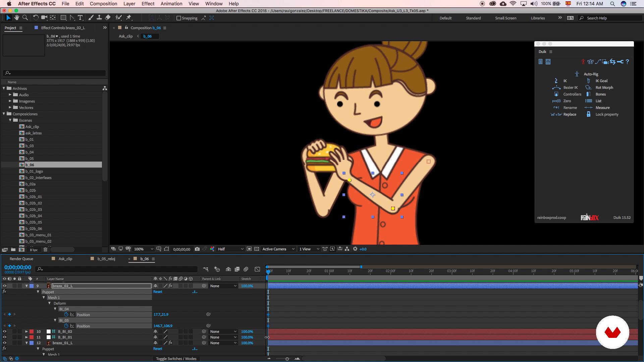
Task: Click the Duik Auto-Rig icon
Action: pyautogui.click(x=577, y=74)
